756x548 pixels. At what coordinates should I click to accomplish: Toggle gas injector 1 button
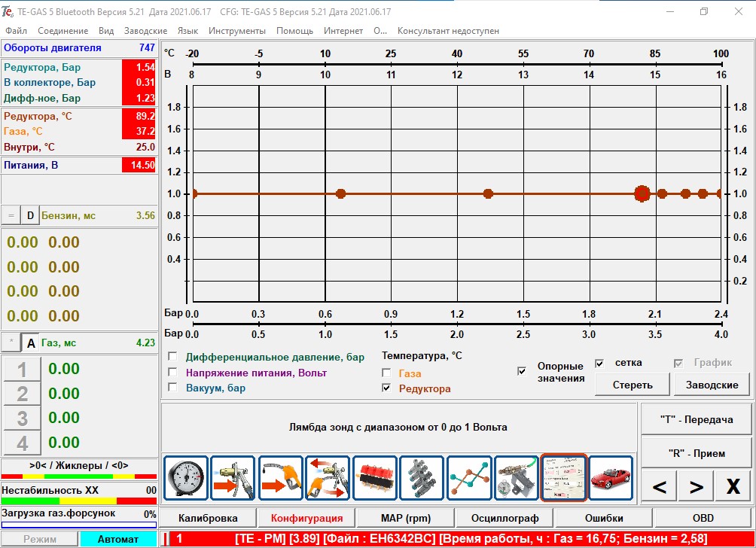click(x=22, y=370)
